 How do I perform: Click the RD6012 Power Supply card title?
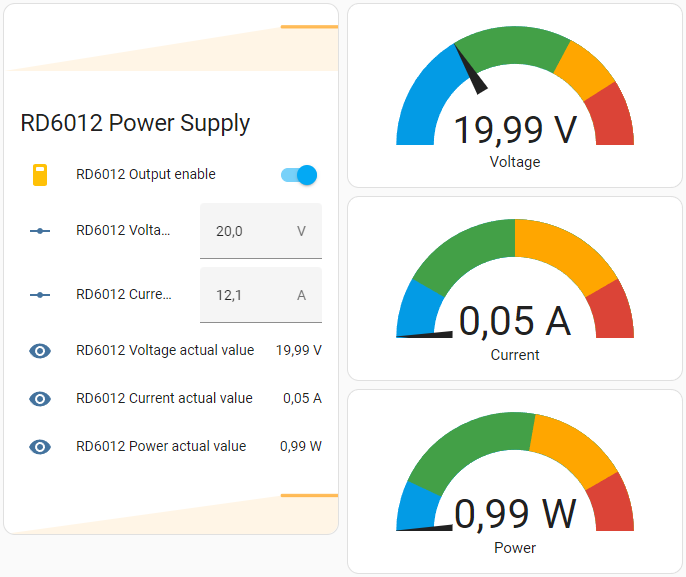point(135,123)
